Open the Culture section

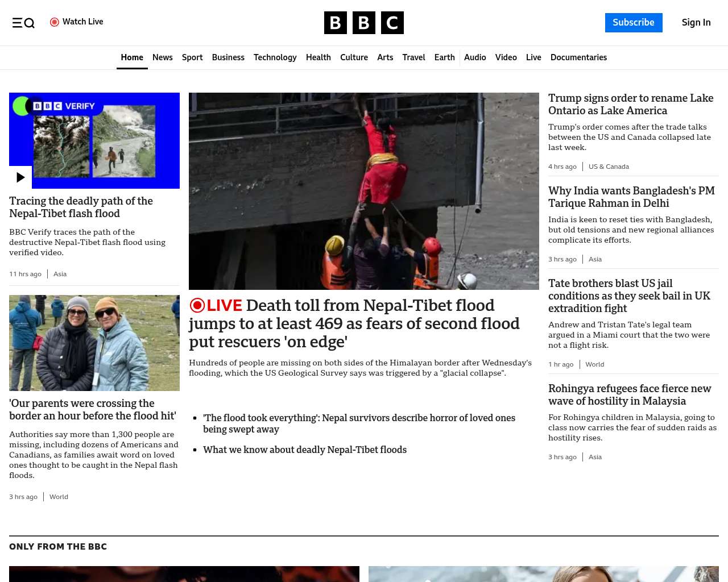tap(354, 57)
